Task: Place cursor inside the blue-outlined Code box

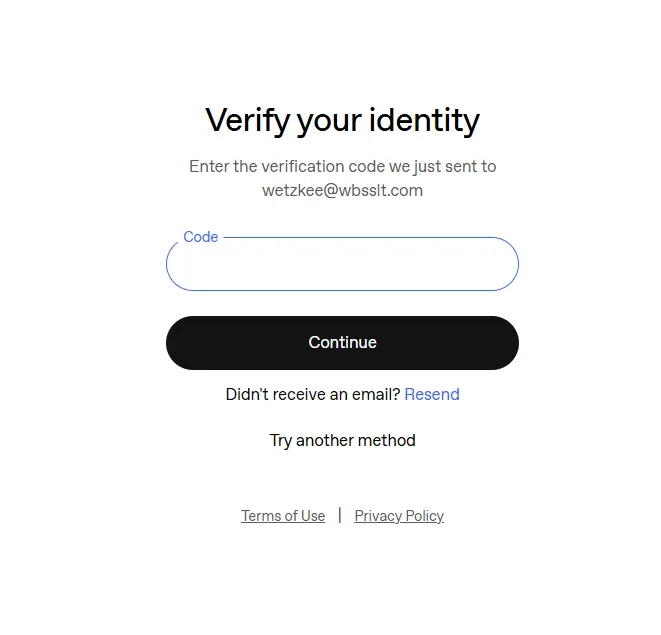Action: (342, 264)
